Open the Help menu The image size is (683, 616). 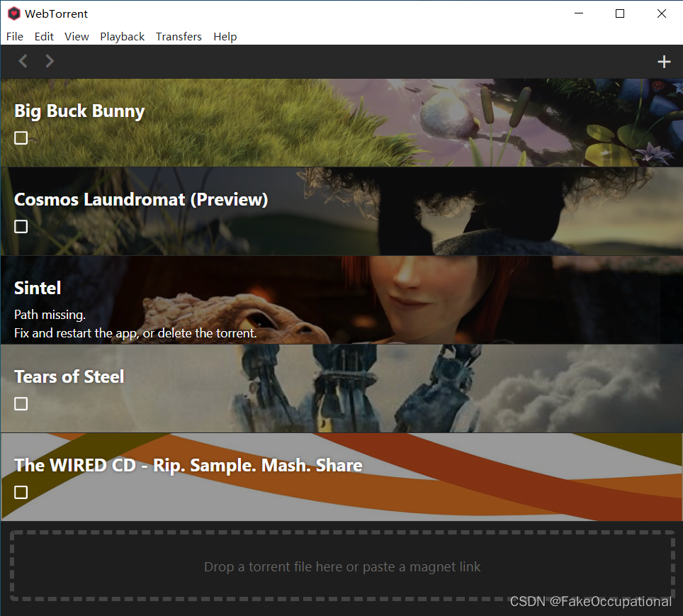pyautogui.click(x=225, y=37)
